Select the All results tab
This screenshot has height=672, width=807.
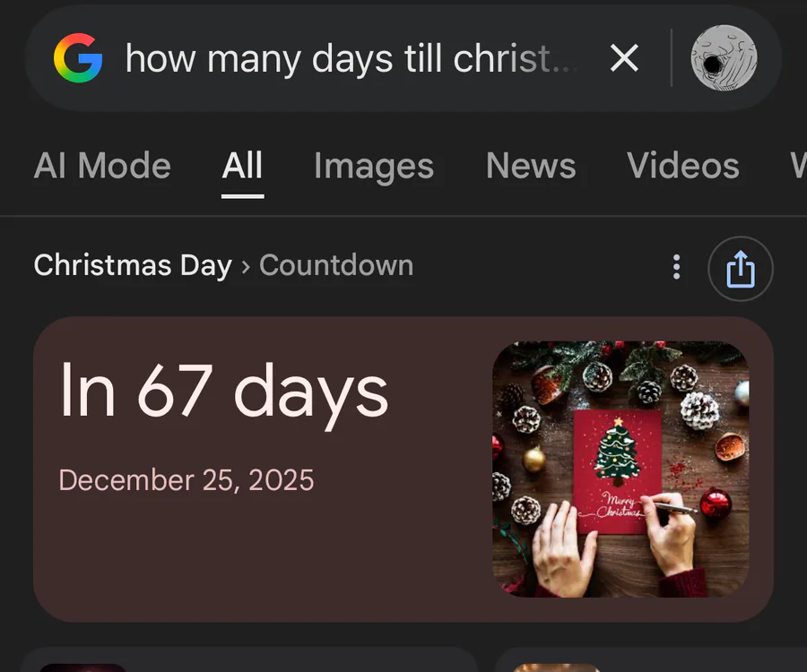(242, 167)
